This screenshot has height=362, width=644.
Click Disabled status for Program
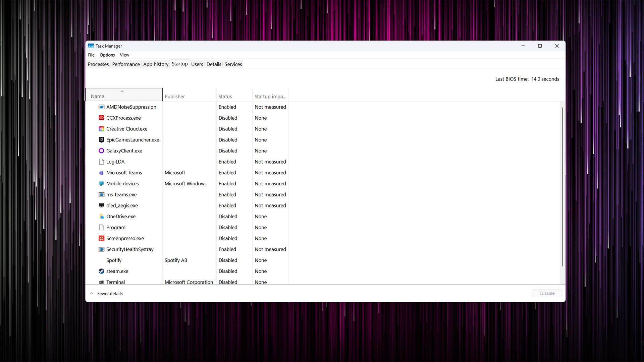(x=228, y=227)
